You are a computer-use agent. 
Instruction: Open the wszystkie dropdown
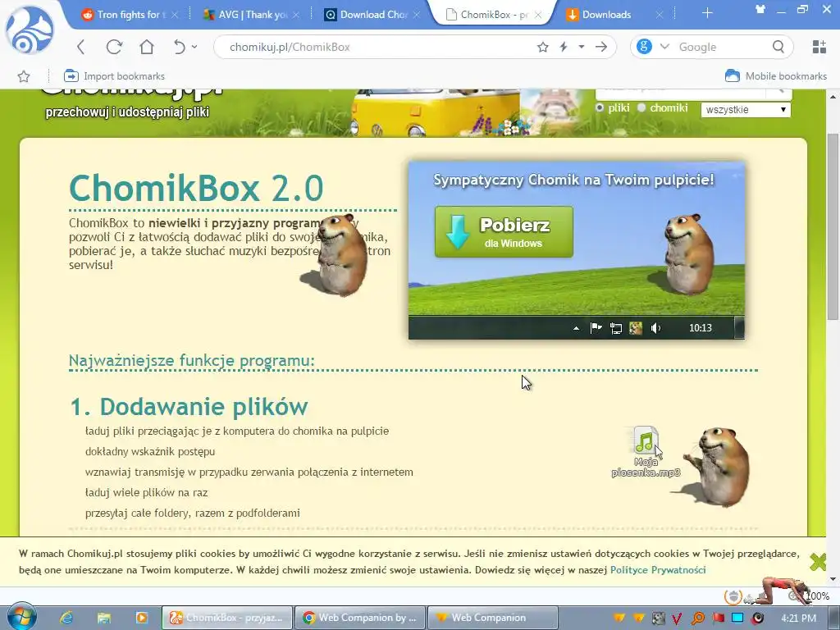[746, 109]
